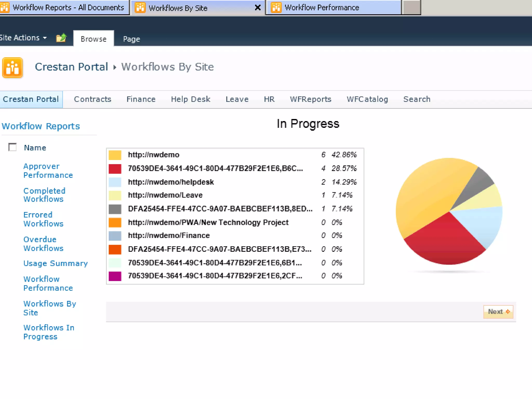Open WFCatalog from the top navigation
Viewport: 532px width, 399px height.
[367, 99]
